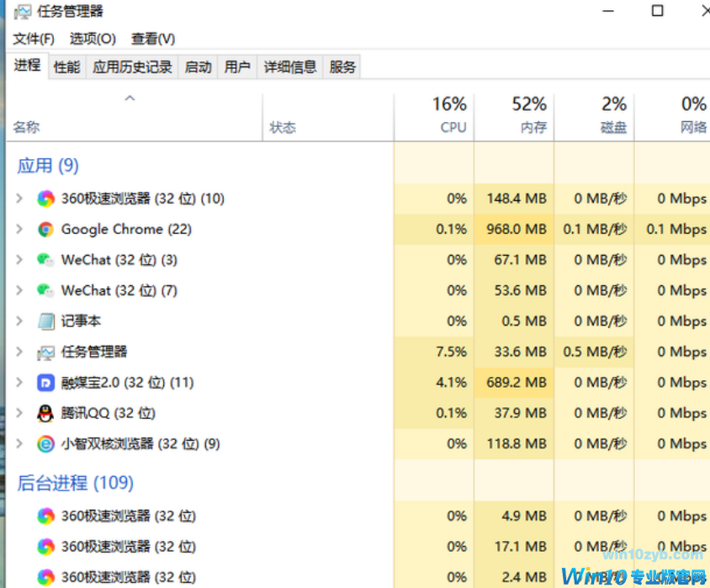The image size is (710, 588).
Task: Expand the Google Chrome (22) process group
Action: click(20, 229)
